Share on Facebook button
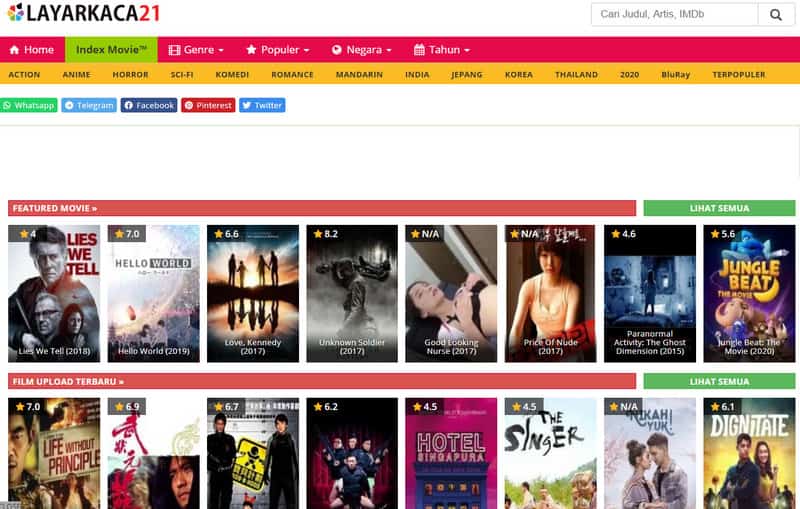The height and width of the screenshot is (509, 800). pos(149,105)
